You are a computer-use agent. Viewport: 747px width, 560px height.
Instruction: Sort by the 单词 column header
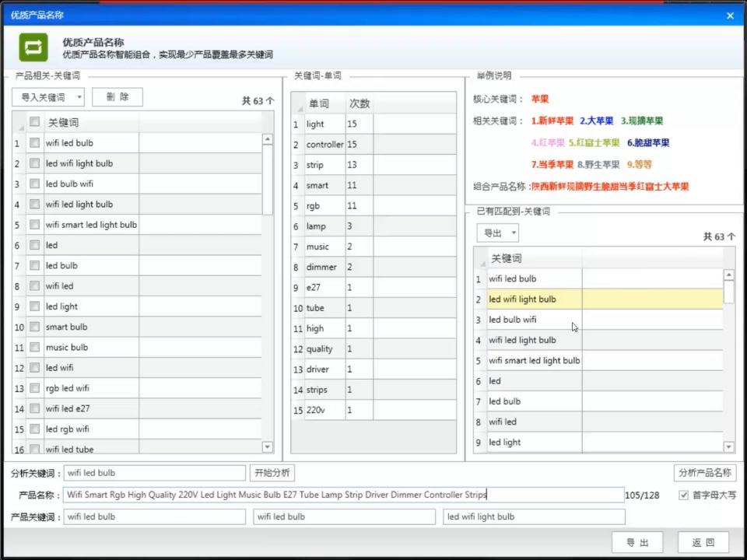325,103
